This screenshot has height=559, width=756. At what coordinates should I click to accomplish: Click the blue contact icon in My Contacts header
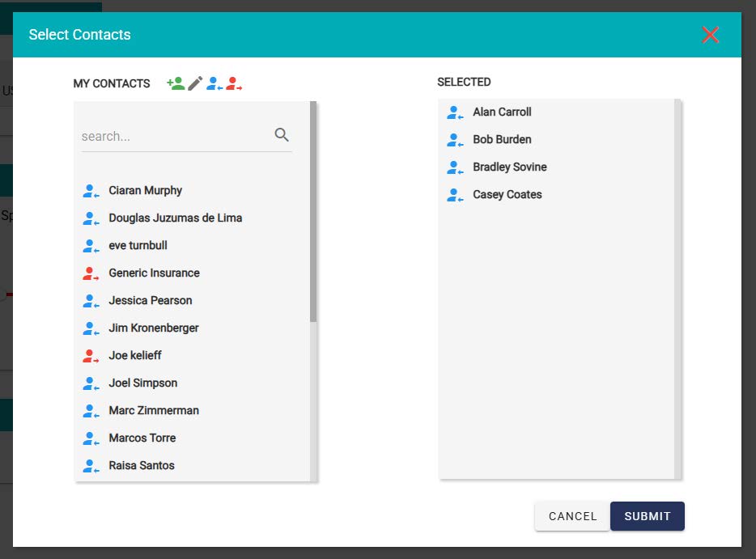pyautogui.click(x=214, y=83)
